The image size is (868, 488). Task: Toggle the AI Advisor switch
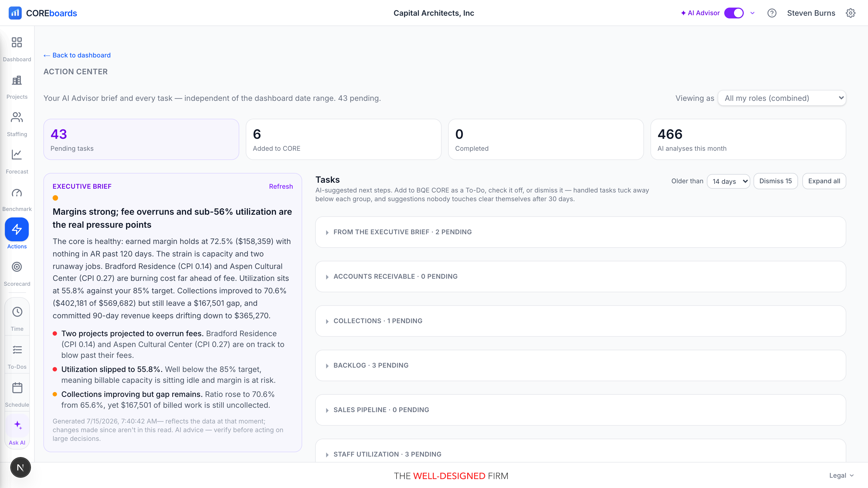pos(734,13)
